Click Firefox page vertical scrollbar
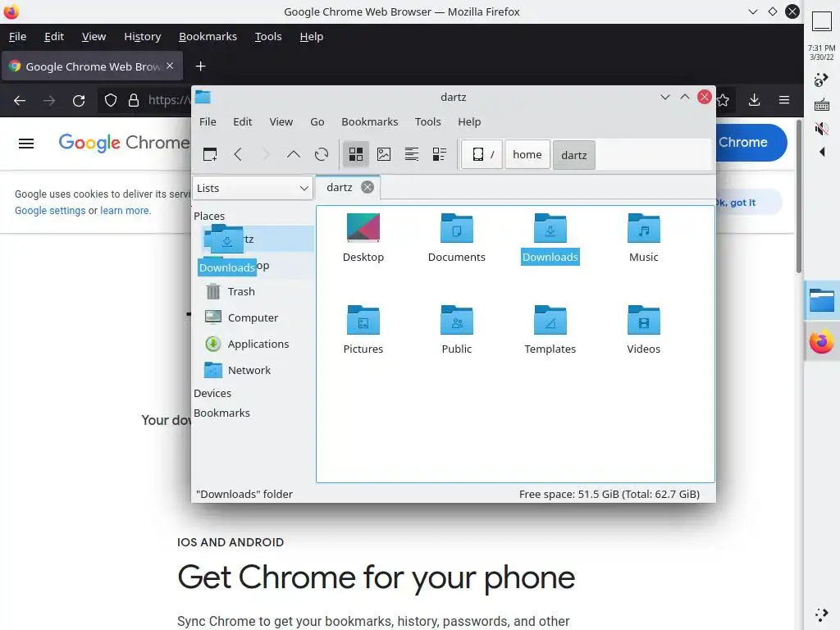The height and width of the screenshot is (630, 840). [799, 196]
